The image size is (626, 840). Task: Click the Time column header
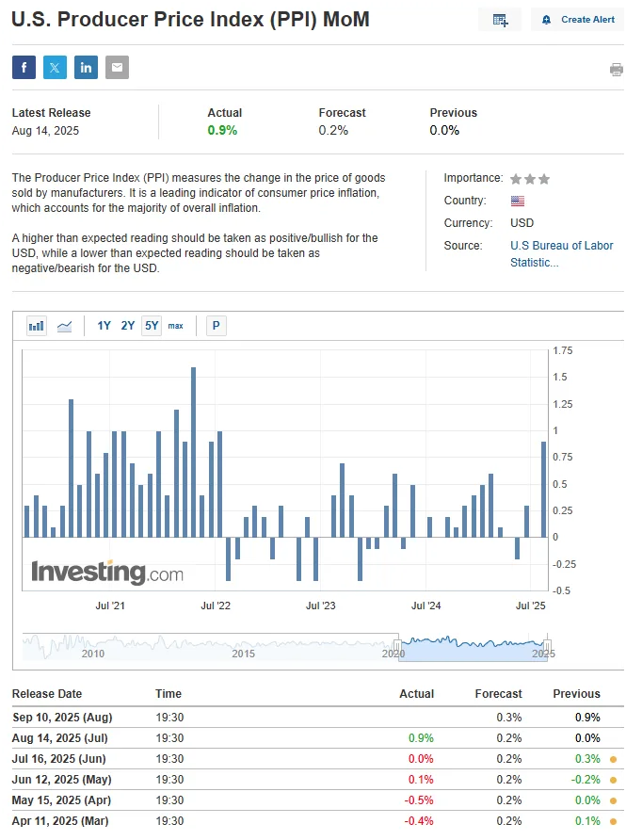click(x=169, y=694)
